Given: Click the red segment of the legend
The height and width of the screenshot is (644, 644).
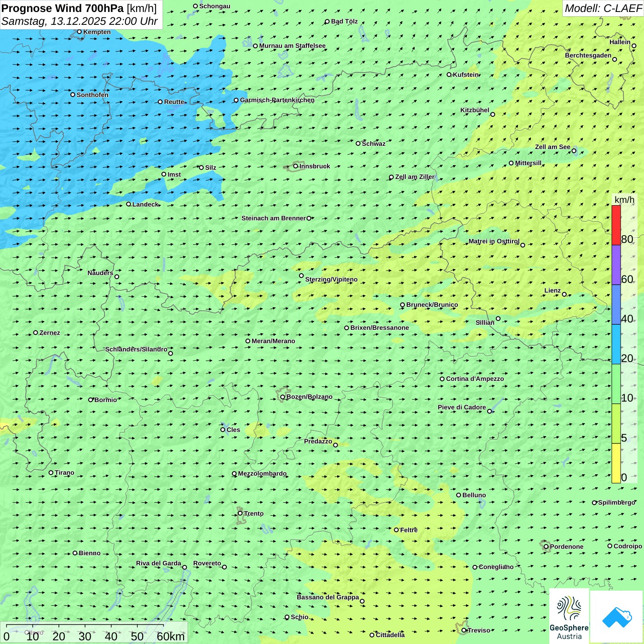Looking at the screenshot, I should [x=616, y=225].
